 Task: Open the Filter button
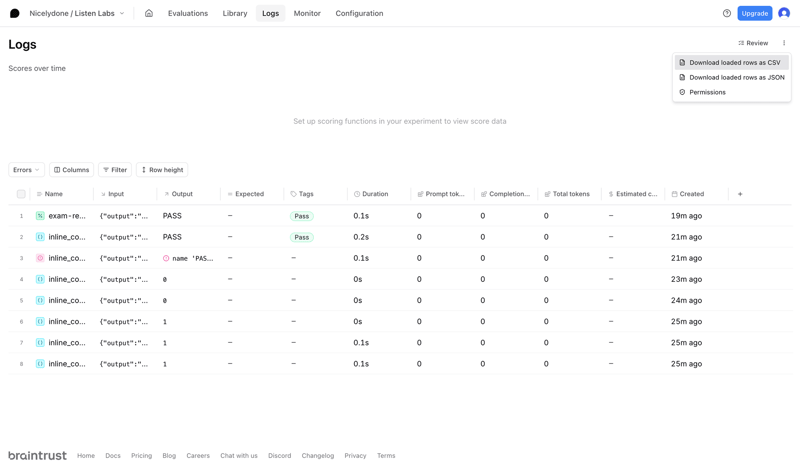point(115,170)
